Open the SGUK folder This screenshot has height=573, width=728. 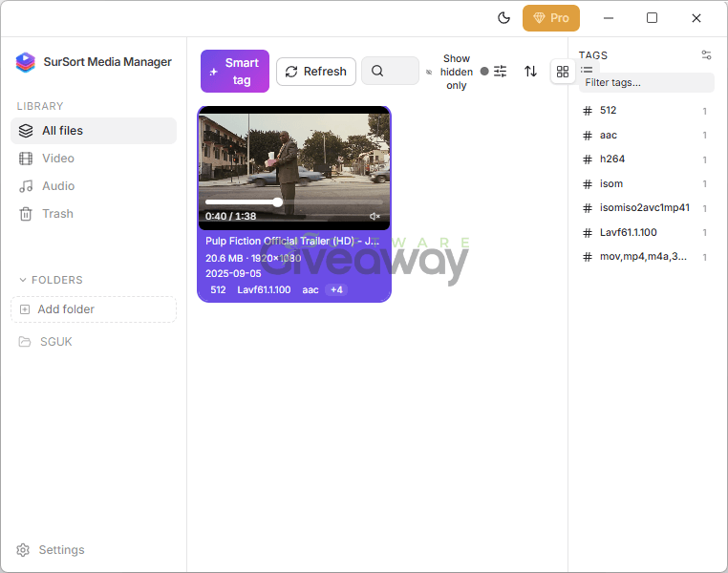pyautogui.click(x=94, y=342)
